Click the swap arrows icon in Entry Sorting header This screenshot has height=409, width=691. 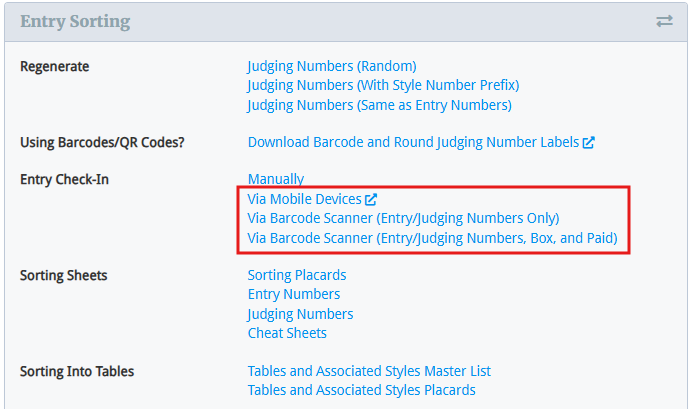point(664,21)
